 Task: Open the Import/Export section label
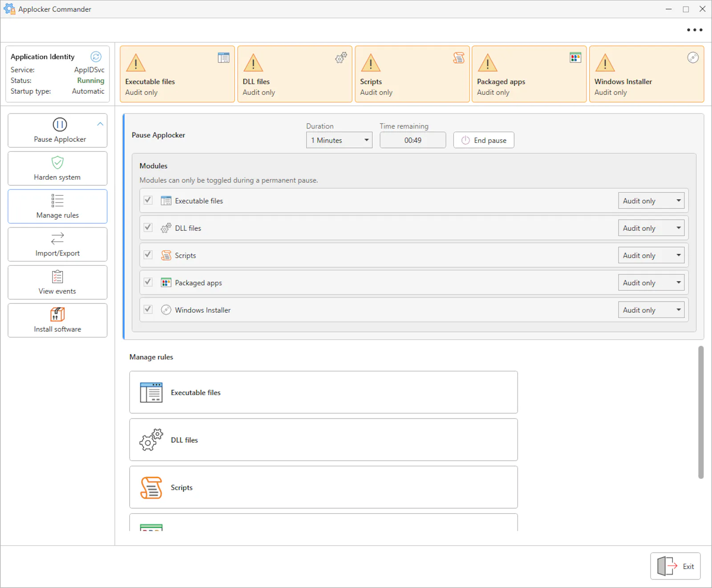click(57, 253)
